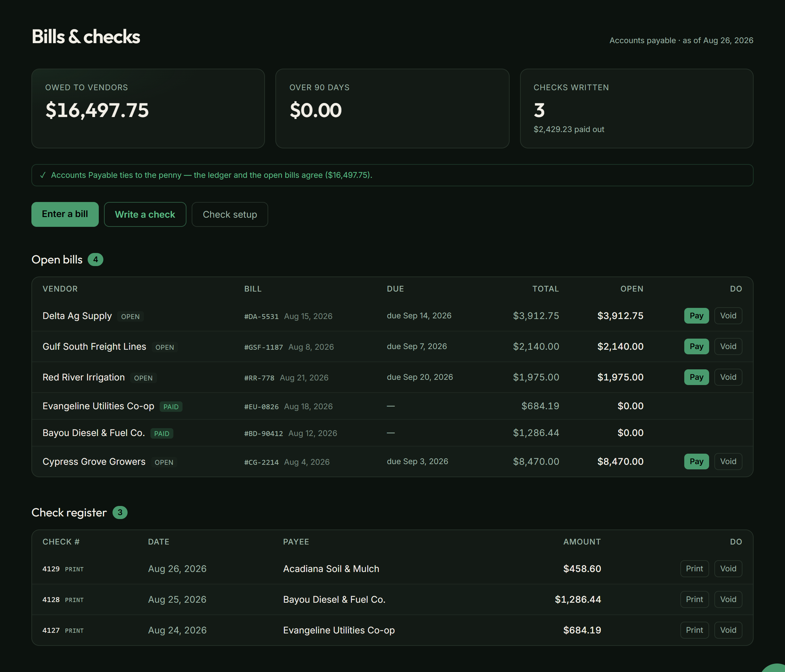Click the Open bills count badge 4

96,260
